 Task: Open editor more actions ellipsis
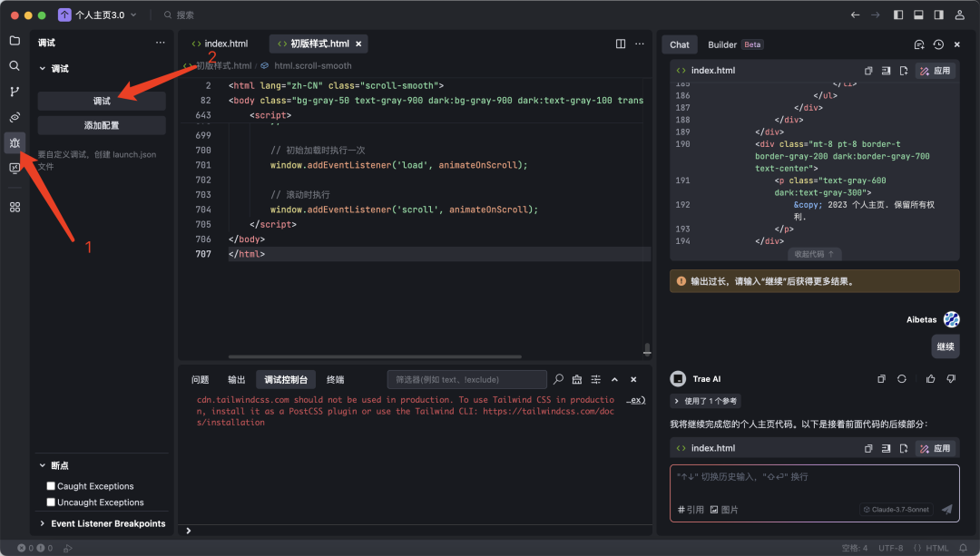coord(640,44)
